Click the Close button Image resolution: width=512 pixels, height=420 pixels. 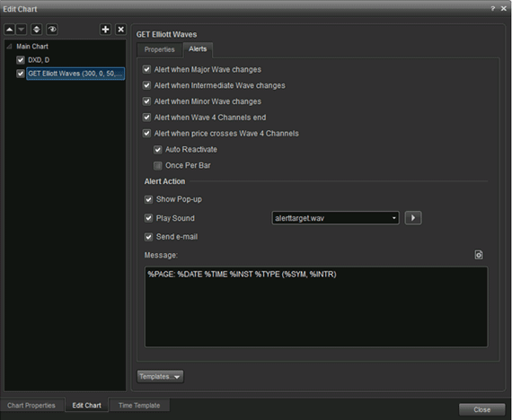(482, 409)
